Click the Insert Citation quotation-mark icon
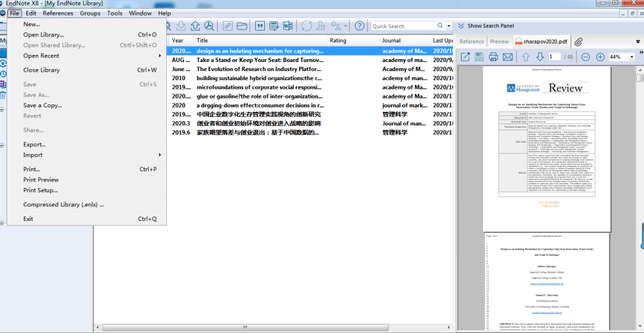Image resolution: width=644 pixels, height=333 pixels. (259, 26)
